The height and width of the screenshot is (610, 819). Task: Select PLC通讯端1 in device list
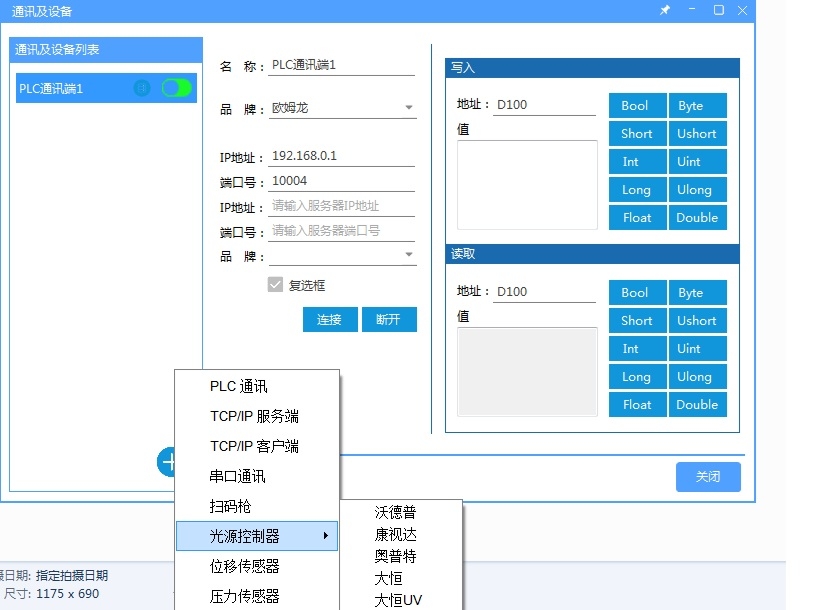pos(107,88)
